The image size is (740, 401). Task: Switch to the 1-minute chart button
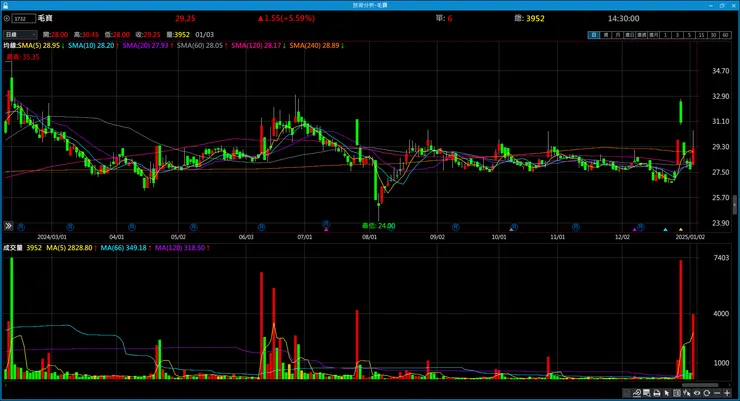coord(665,35)
